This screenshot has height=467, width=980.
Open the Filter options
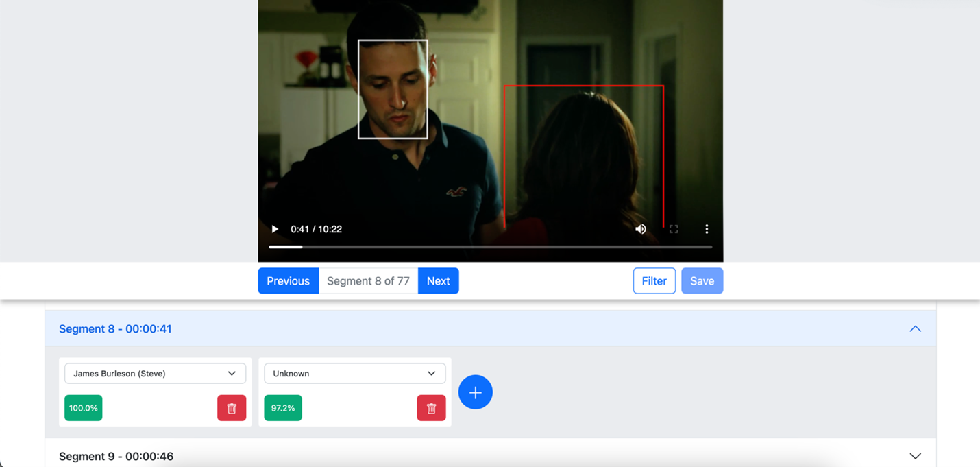coord(654,280)
